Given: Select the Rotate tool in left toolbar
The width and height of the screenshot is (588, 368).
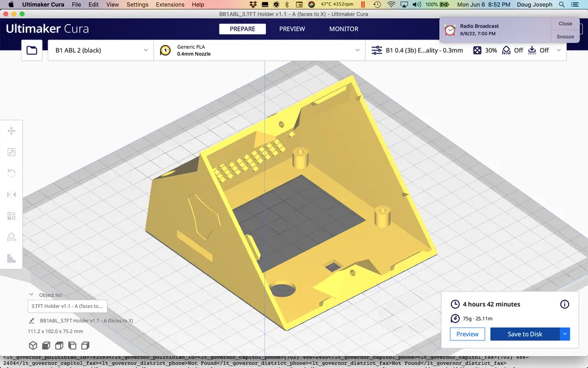Looking at the screenshot, I should click(11, 173).
